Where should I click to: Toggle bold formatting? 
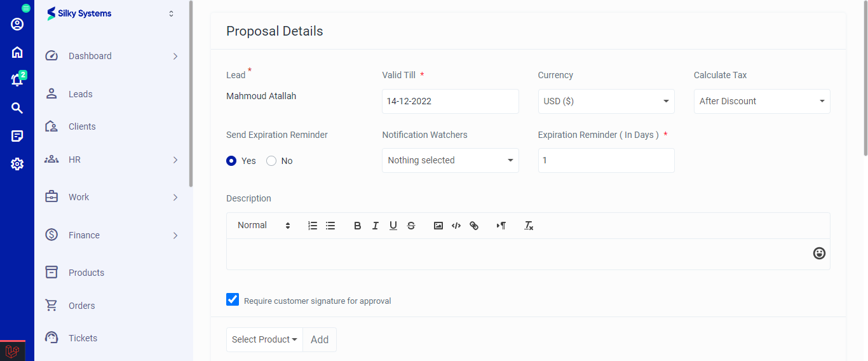[x=358, y=226]
